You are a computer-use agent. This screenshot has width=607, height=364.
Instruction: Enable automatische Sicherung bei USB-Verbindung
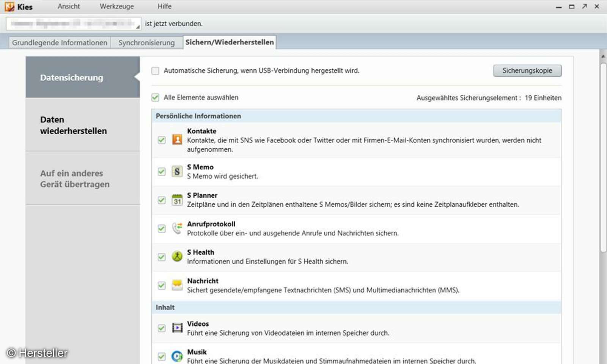[x=155, y=71]
